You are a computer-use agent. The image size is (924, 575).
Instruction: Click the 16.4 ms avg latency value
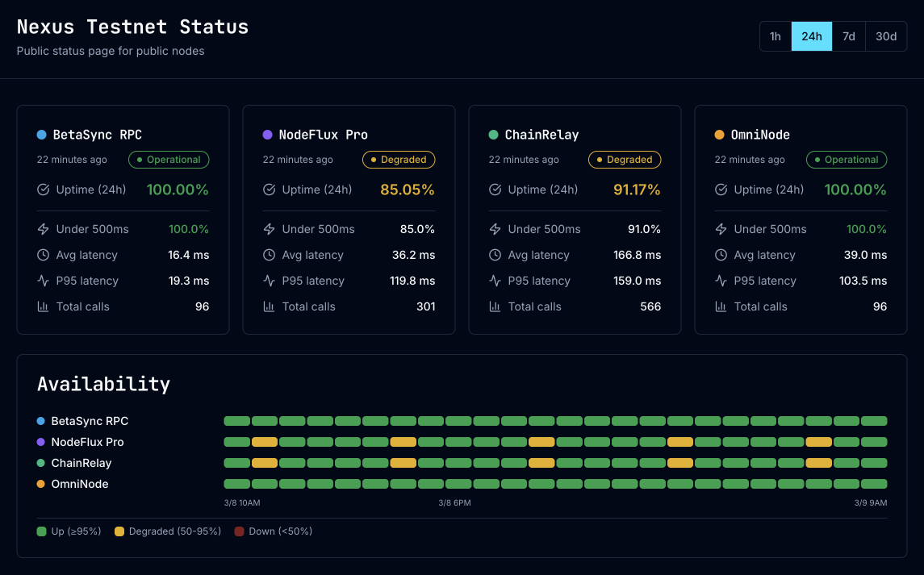tap(189, 255)
